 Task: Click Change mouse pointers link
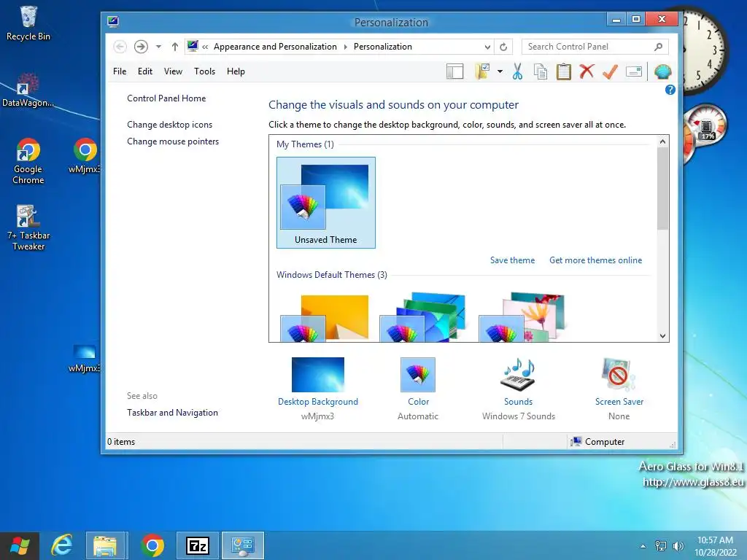pyautogui.click(x=173, y=141)
